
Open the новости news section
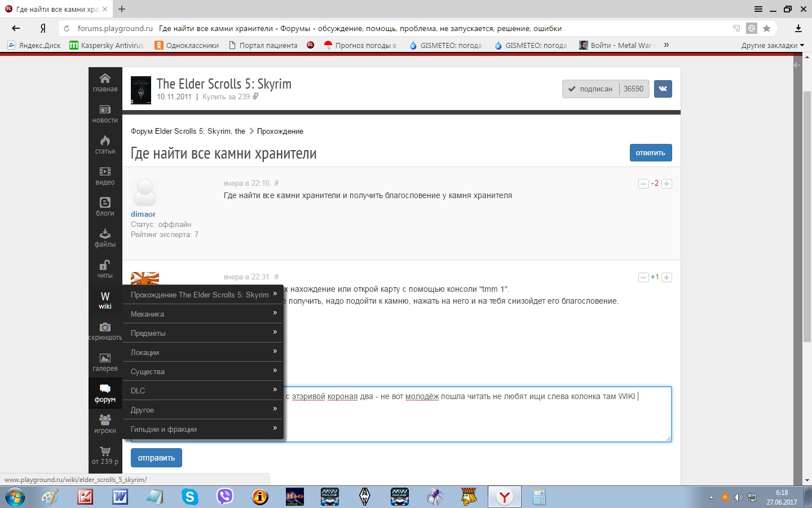pos(105,113)
